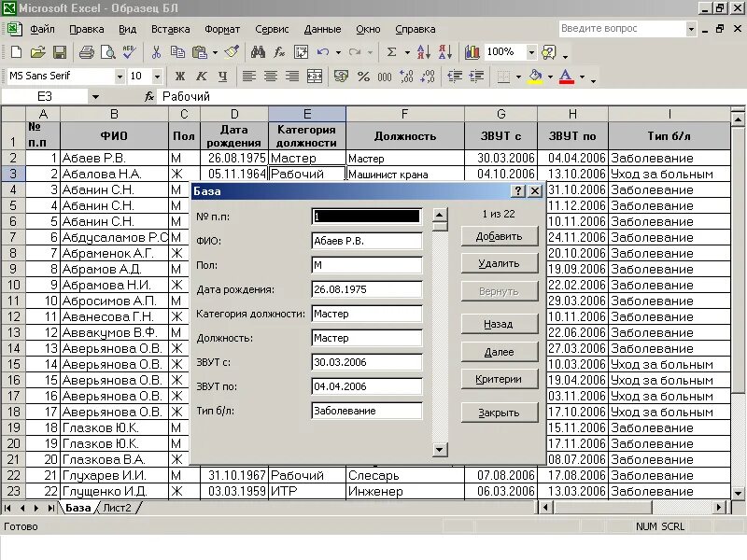Screen dimensions: 747x560
Task: Toggle underline Ч formatting
Action: pyautogui.click(x=222, y=77)
